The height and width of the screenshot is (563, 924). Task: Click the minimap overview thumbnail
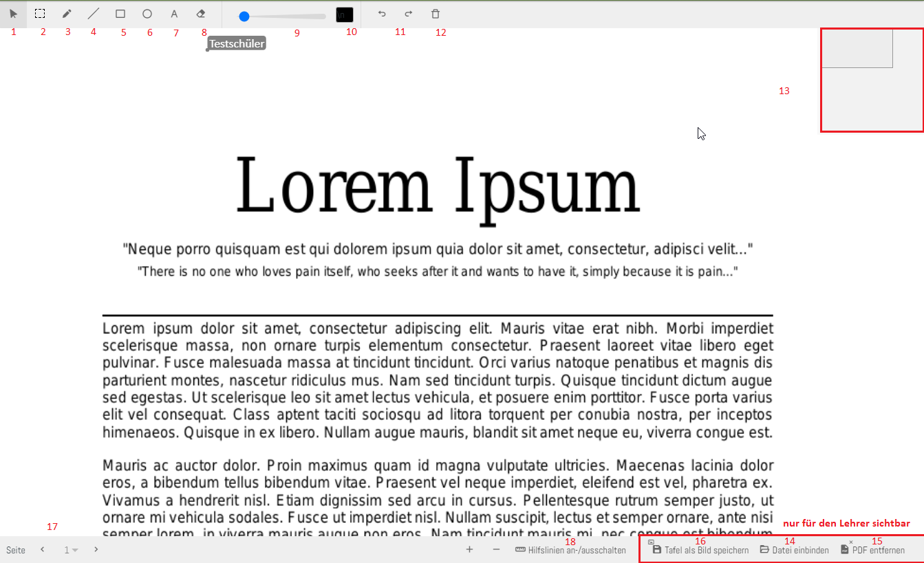pos(872,80)
